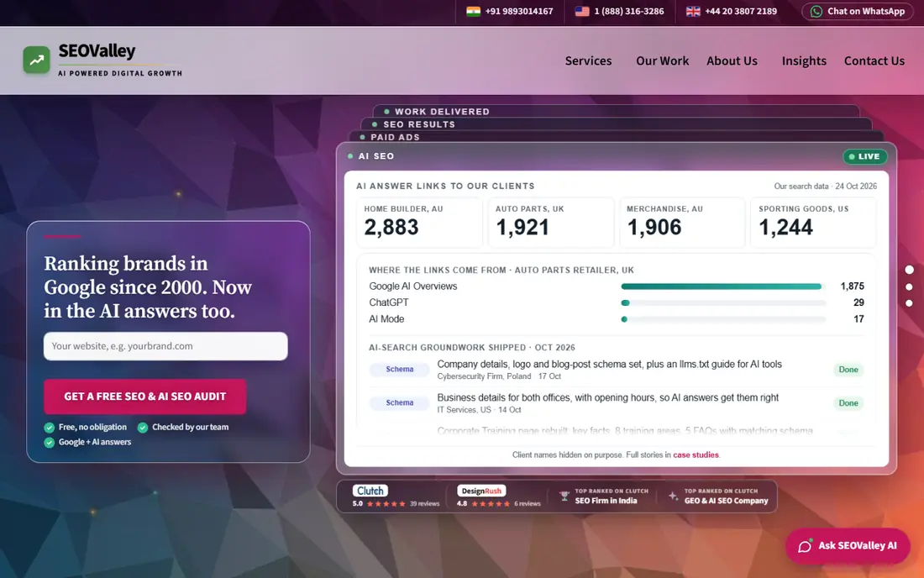Click the DesignRush rating badge logo
The width and height of the screenshot is (924, 578).
[481, 491]
